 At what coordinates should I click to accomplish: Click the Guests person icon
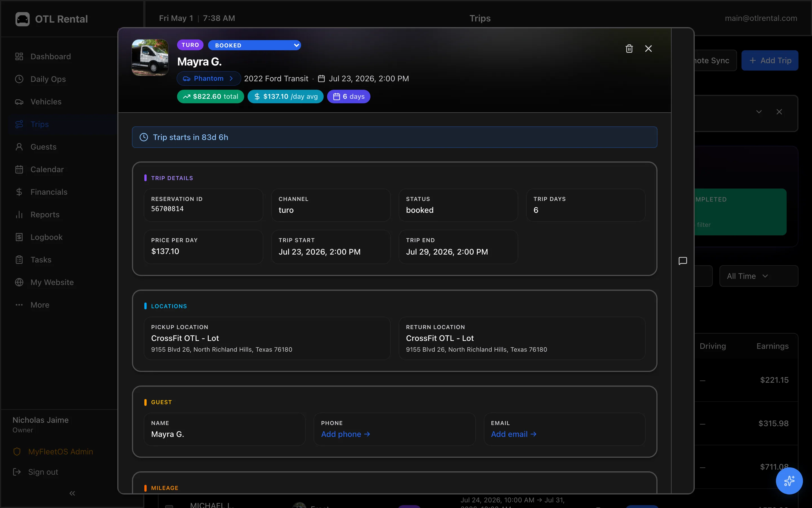tap(19, 147)
